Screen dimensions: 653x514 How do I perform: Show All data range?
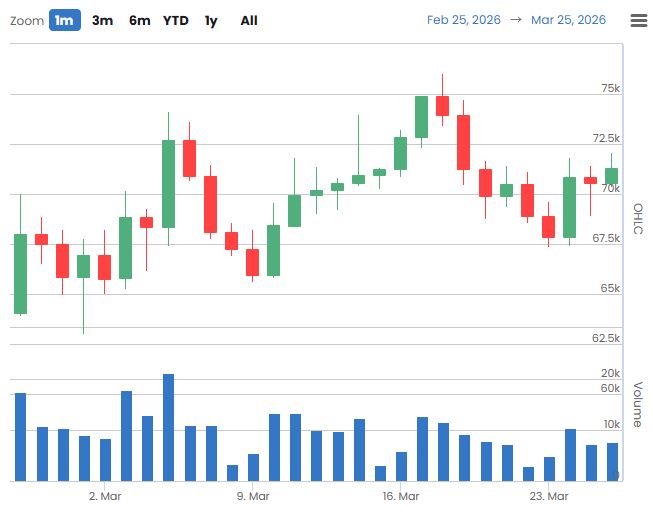click(249, 20)
